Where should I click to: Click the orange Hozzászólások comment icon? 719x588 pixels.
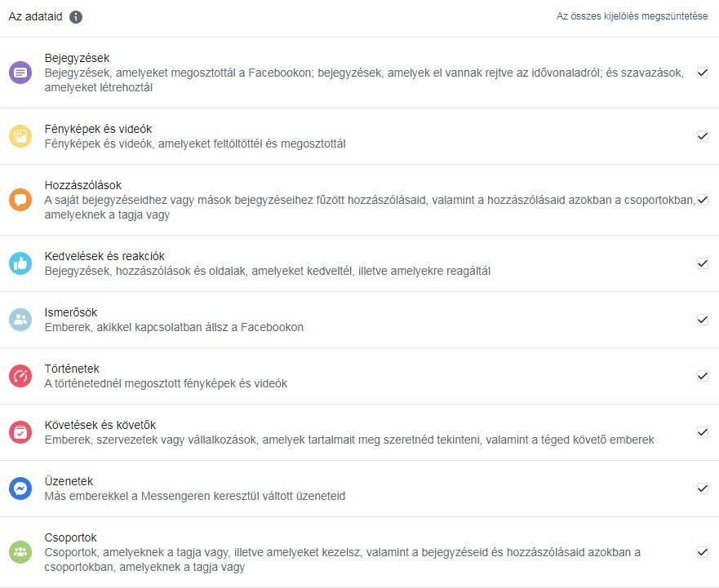(x=20, y=200)
